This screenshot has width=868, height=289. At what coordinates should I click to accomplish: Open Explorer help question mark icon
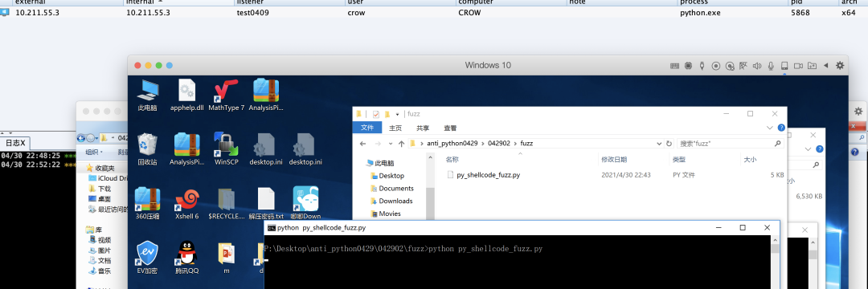781,128
